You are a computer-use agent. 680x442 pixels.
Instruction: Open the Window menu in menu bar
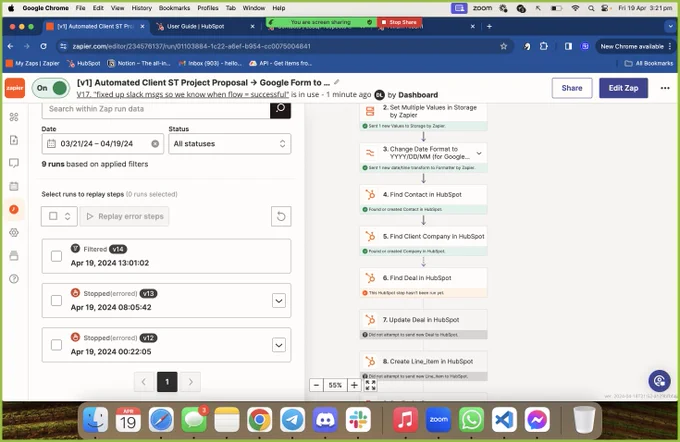254,8
